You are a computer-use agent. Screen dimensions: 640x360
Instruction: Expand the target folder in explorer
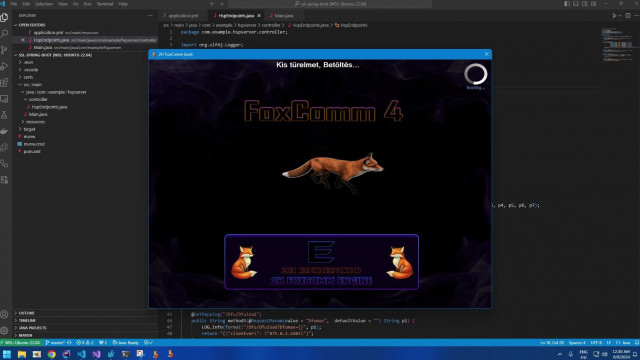coord(29,129)
